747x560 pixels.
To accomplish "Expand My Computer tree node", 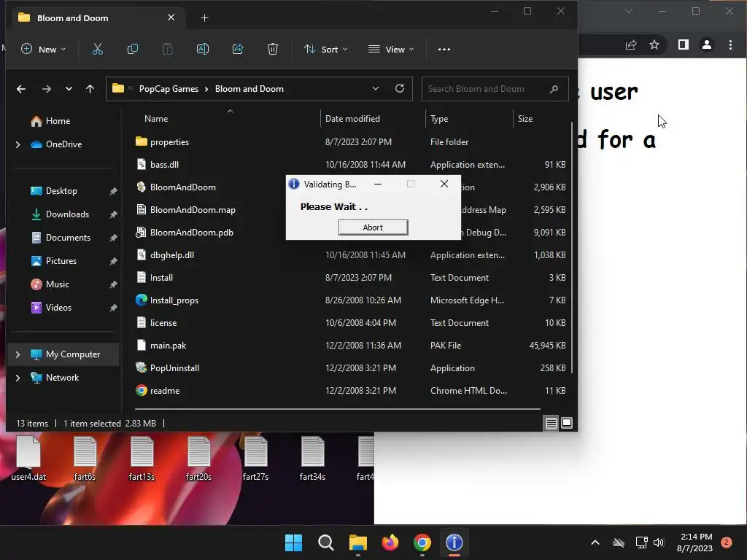I will (18, 354).
